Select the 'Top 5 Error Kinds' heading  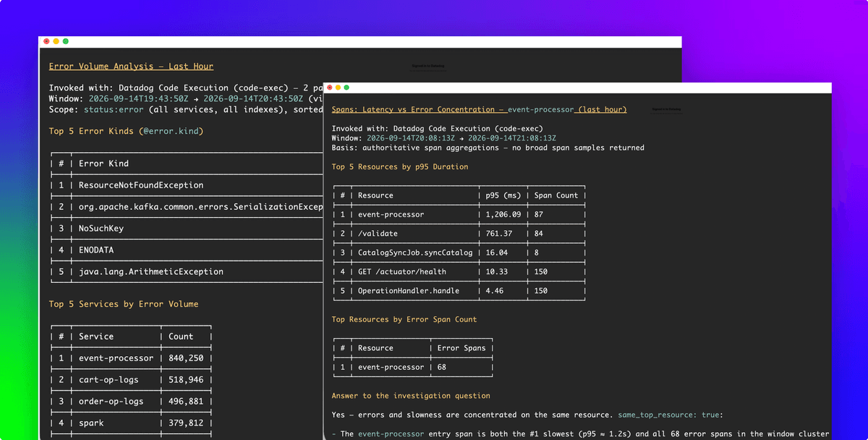pyautogui.click(x=126, y=131)
